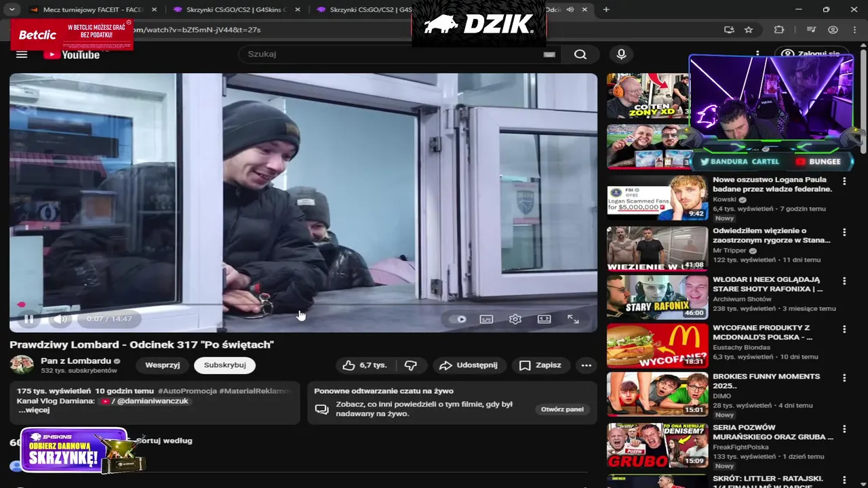
Task: Open options menu for McDonald's video
Action: 844,329
